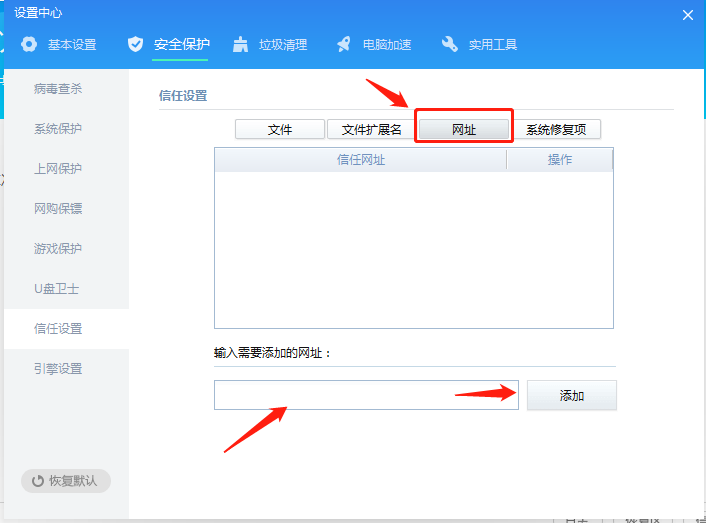The height and width of the screenshot is (523, 706).
Task: Select the 网址 trust category button
Action: [464, 130]
